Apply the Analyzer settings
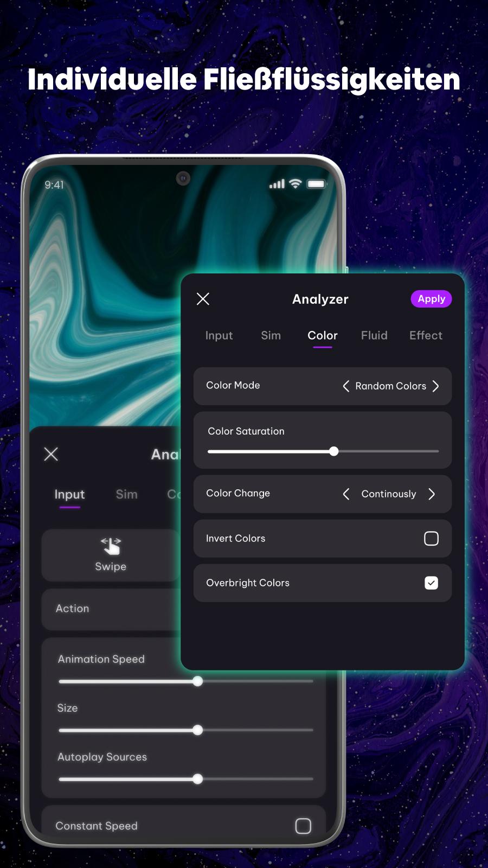The height and width of the screenshot is (868, 488). point(431,299)
